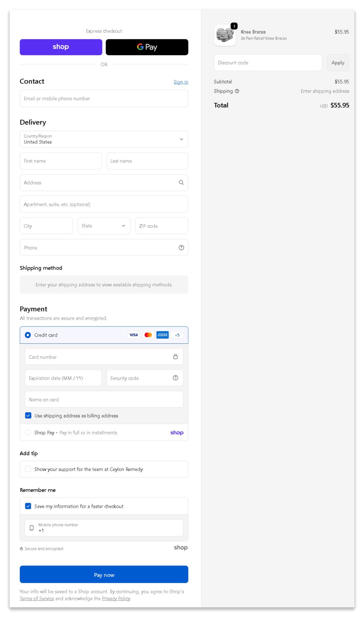This screenshot has width=364, height=617.
Task: Uncheck Use shipping address as billing address
Action: click(28, 415)
